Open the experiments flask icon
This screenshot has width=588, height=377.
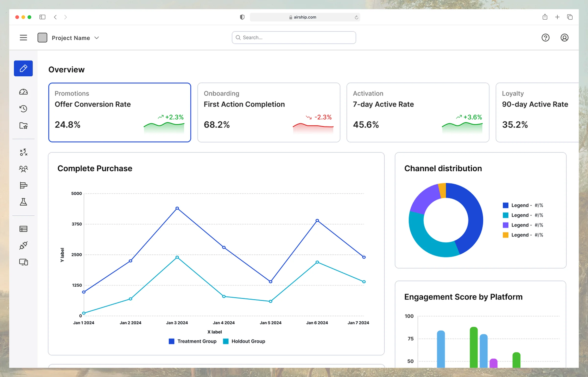pos(23,202)
